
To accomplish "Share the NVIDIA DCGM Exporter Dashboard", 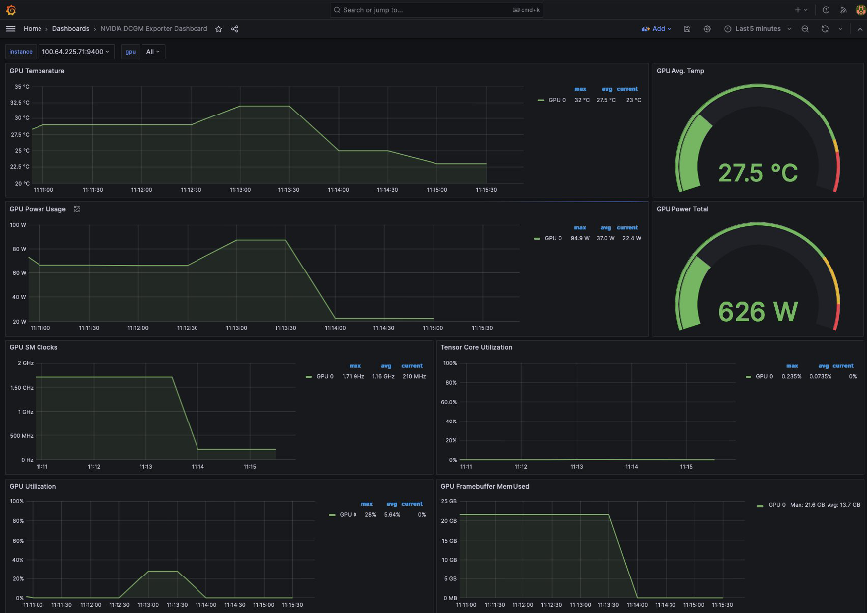I will [234, 29].
